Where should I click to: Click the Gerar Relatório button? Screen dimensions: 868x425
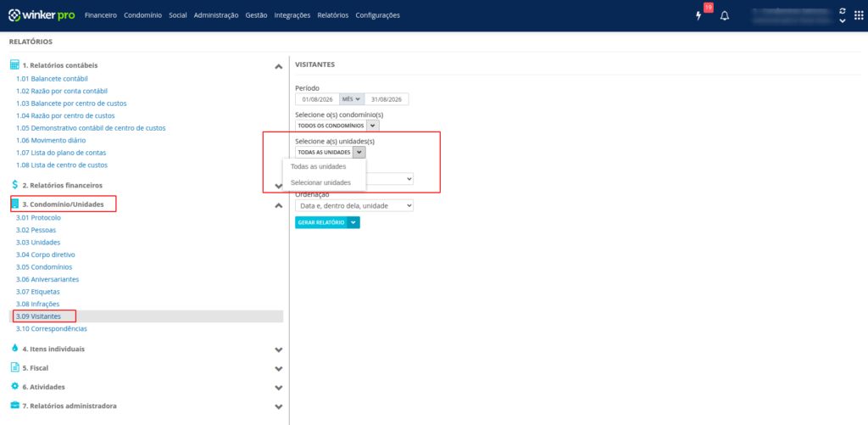[321, 222]
